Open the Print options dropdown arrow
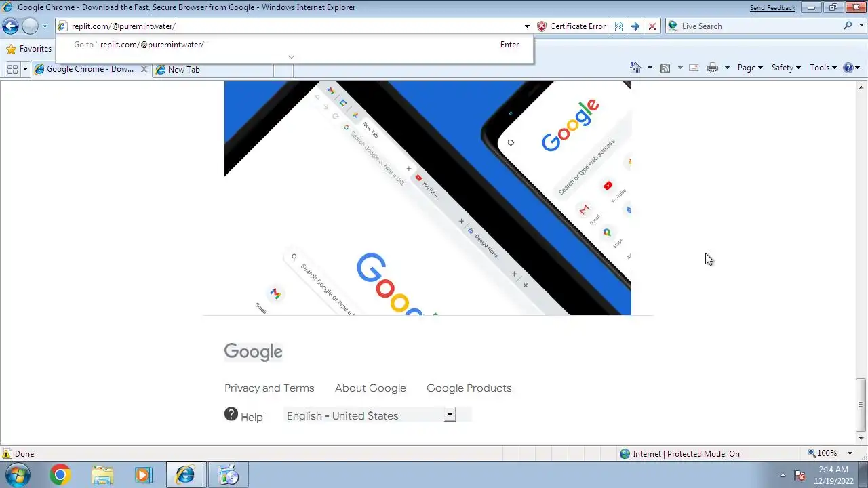This screenshot has width=868, height=488. (x=727, y=68)
